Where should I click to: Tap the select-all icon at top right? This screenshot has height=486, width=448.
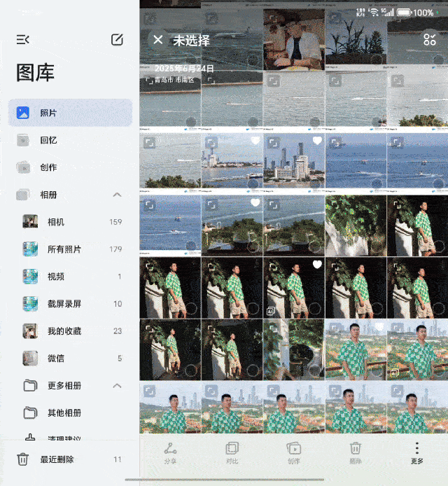click(x=429, y=39)
